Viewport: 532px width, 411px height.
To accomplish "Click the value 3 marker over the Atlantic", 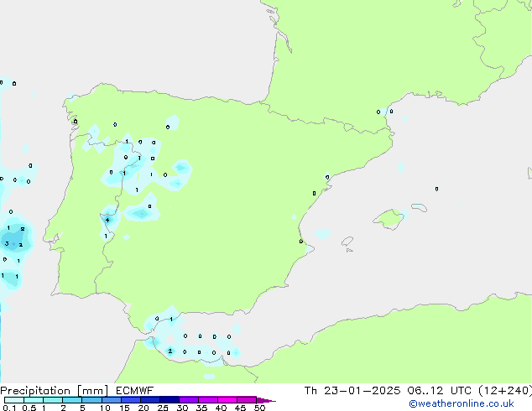I will 7,244.
